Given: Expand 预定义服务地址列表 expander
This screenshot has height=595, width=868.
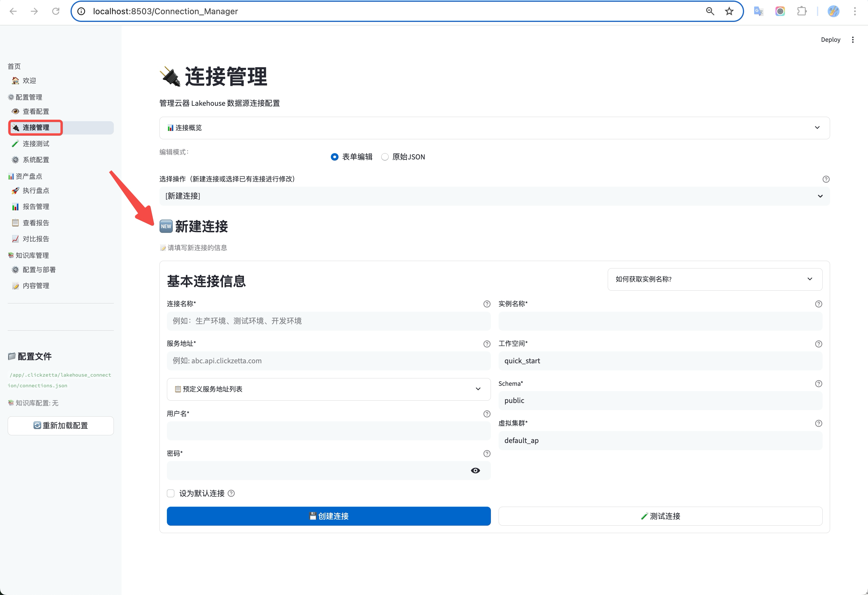Looking at the screenshot, I should (328, 389).
